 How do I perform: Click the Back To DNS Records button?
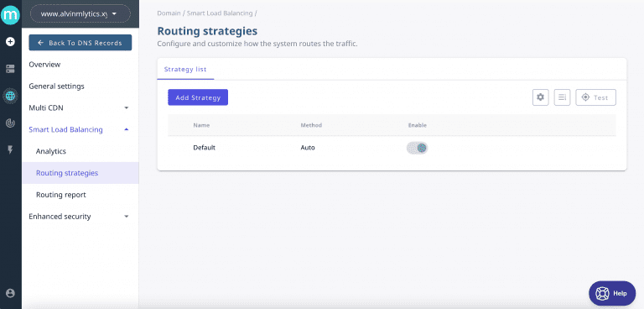coord(80,43)
